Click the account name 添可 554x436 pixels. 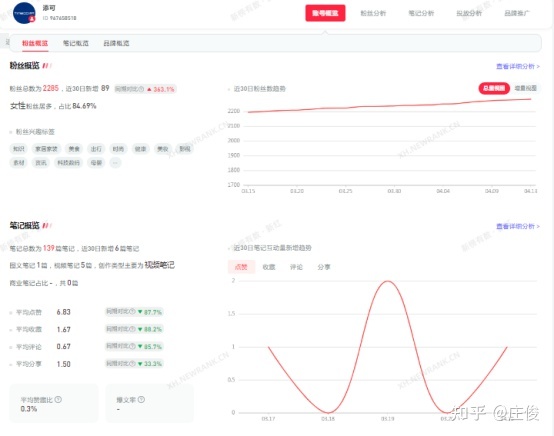(49, 8)
